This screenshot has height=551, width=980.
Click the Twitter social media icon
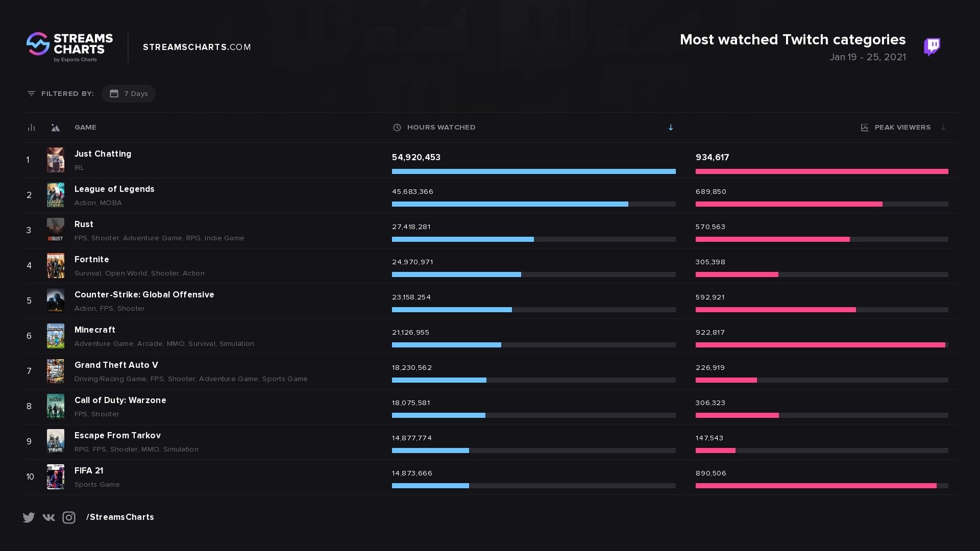click(x=28, y=517)
